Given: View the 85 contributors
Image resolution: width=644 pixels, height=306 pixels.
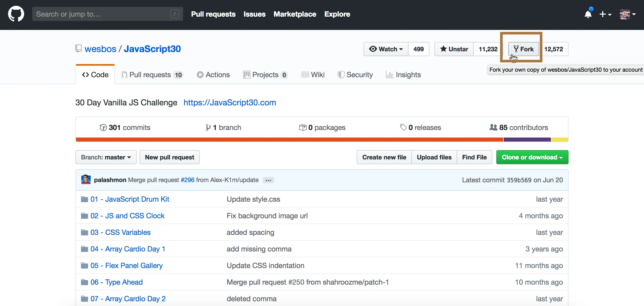Looking at the screenshot, I should (519, 127).
